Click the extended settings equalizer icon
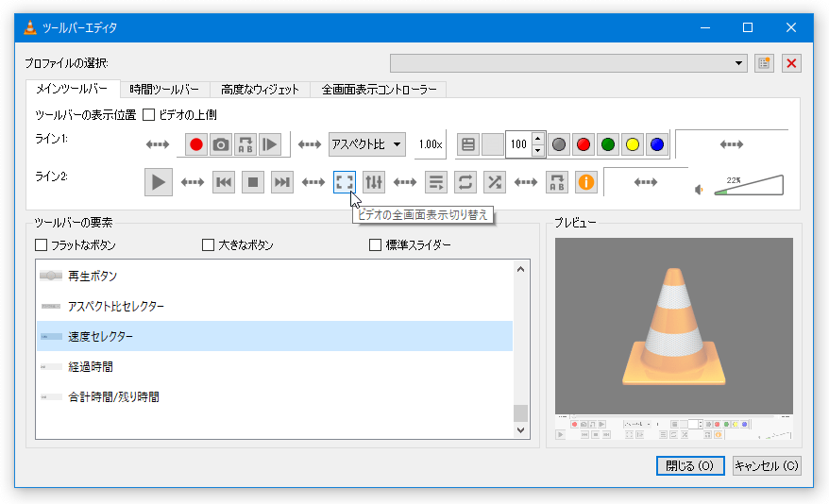 click(373, 182)
